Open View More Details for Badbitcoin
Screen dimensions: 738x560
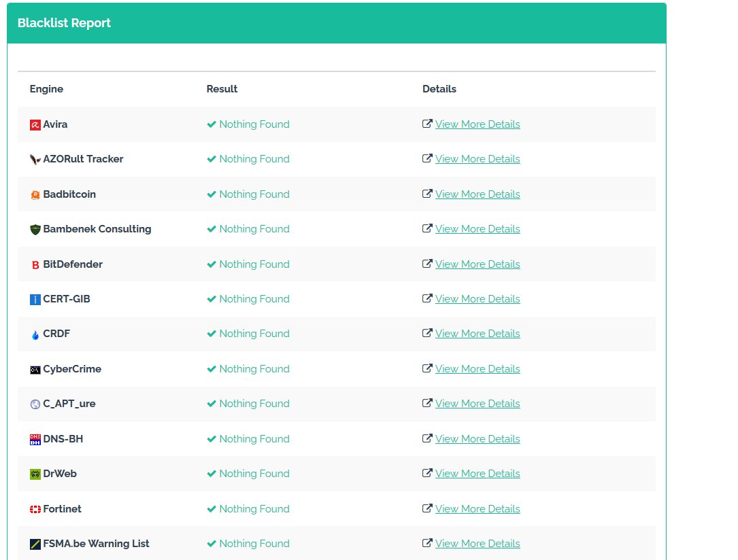[x=477, y=194]
